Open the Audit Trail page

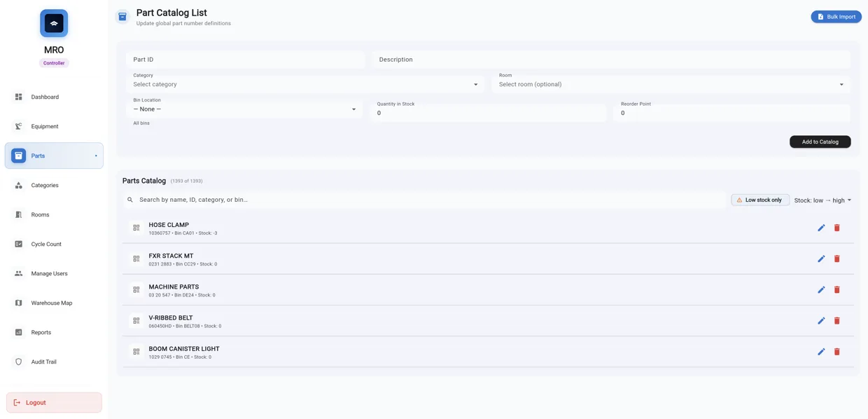pos(54,362)
